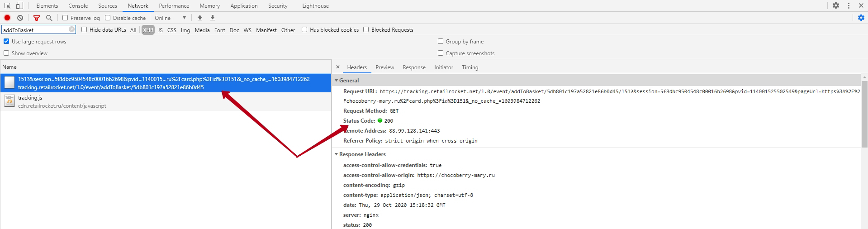
Task: Enable the Preserve log checkbox
Action: pos(65,18)
